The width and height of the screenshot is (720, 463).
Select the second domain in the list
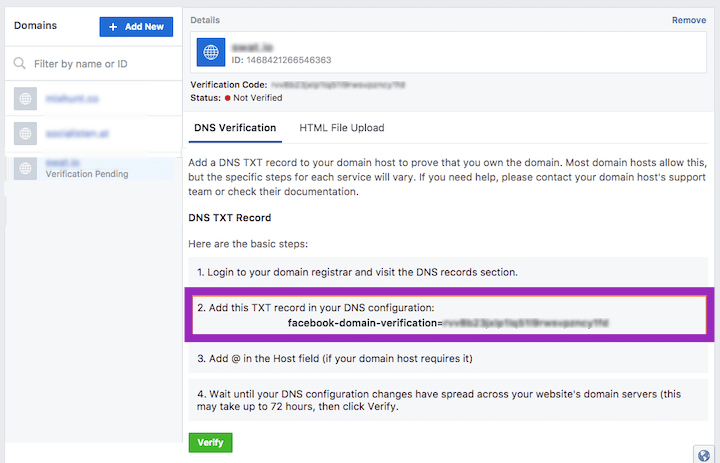pos(94,133)
